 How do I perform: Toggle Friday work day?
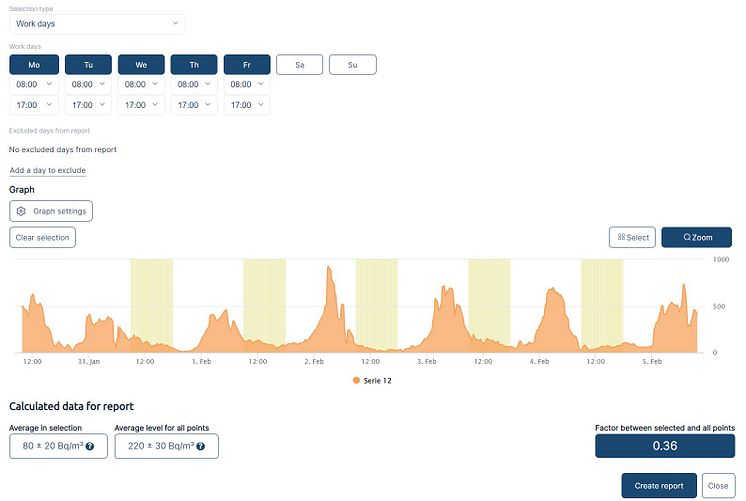point(246,65)
